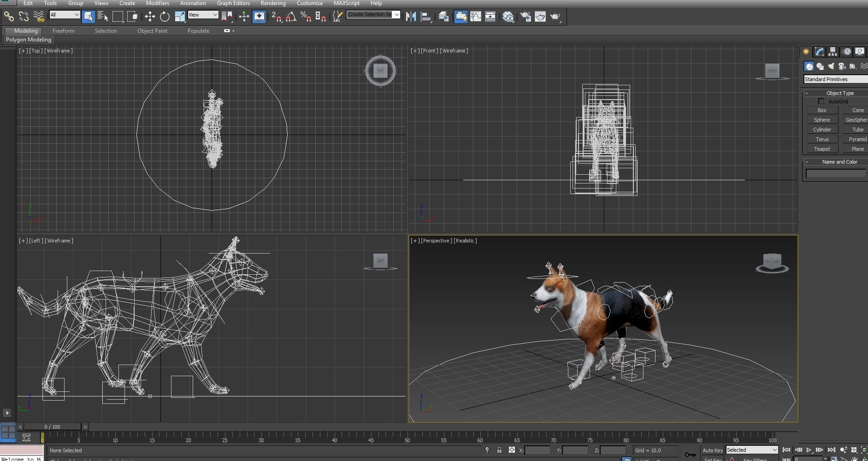868x461 pixels.
Task: Toggle Percent Snap
Action: [x=306, y=17]
